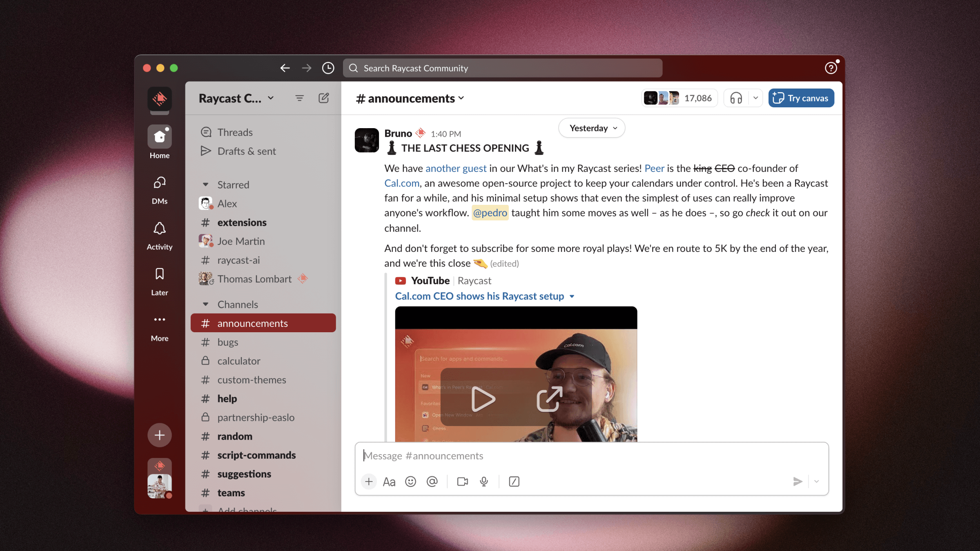The height and width of the screenshot is (551, 980).
Task: Open the suggestions channel
Action: pos(263,474)
